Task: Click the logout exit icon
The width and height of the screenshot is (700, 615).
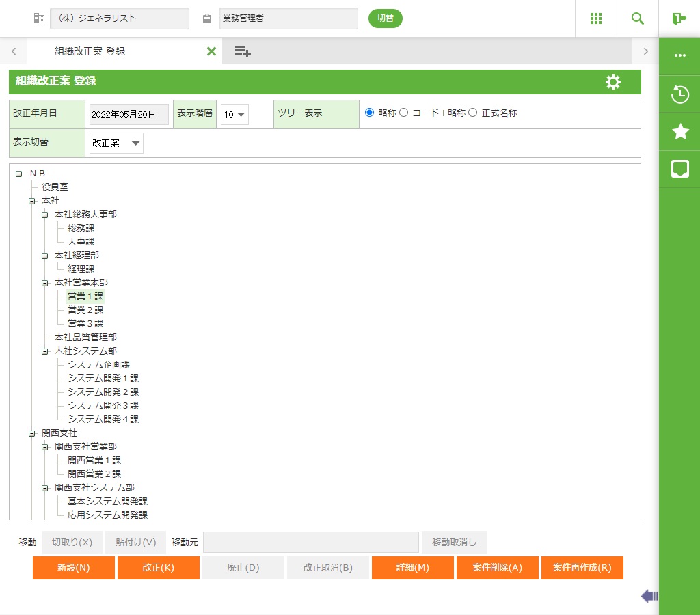Action: point(679,18)
